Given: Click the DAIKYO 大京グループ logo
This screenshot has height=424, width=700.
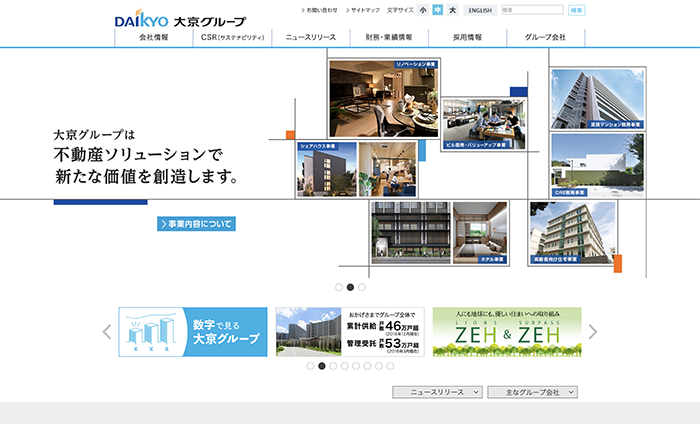Looking at the screenshot, I should pyautogui.click(x=179, y=18).
